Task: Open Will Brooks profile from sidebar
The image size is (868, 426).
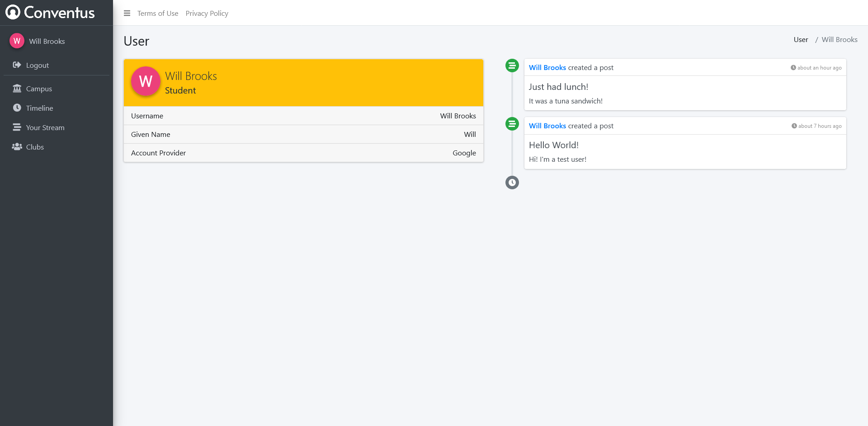Action: pos(47,41)
